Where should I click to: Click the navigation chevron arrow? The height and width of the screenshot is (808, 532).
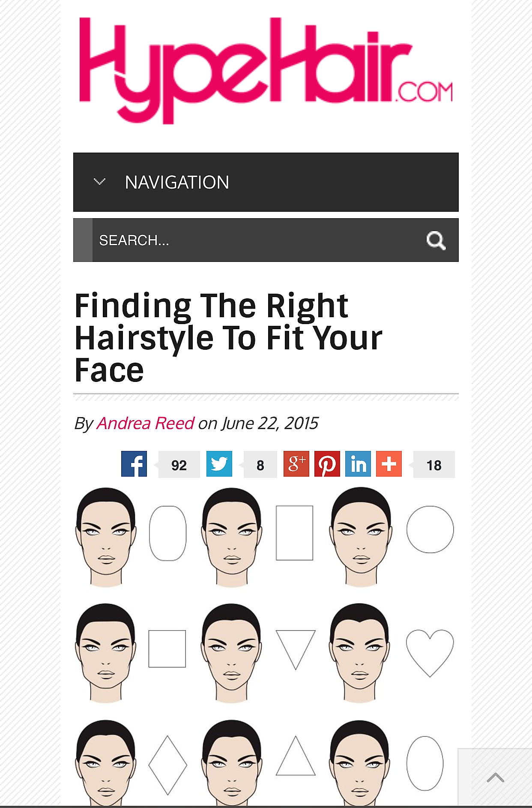pyautogui.click(x=99, y=182)
